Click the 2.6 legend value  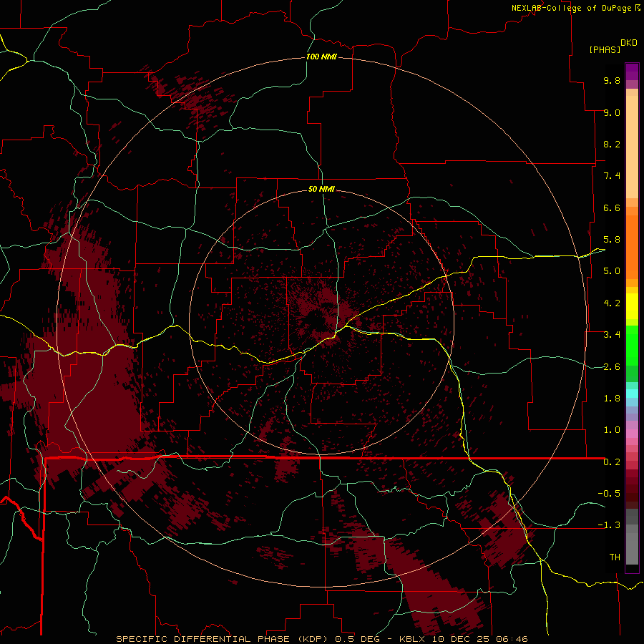click(x=612, y=367)
